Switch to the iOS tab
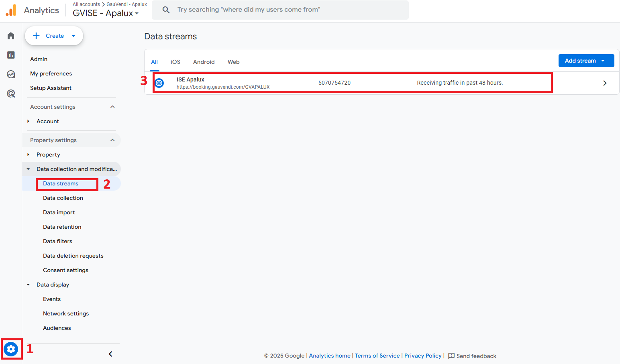620x364 pixels. point(175,62)
